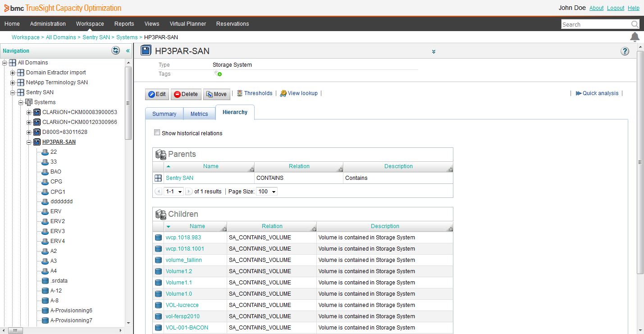Click the Quick analysis icon

(x=579, y=93)
